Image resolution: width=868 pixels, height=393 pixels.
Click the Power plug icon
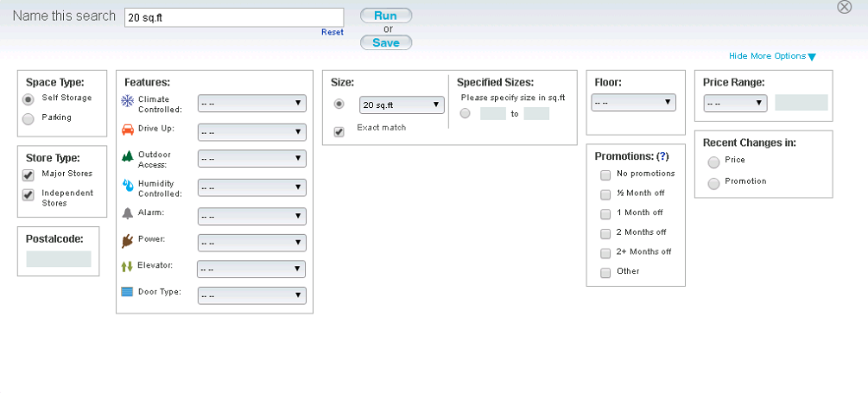coord(128,241)
